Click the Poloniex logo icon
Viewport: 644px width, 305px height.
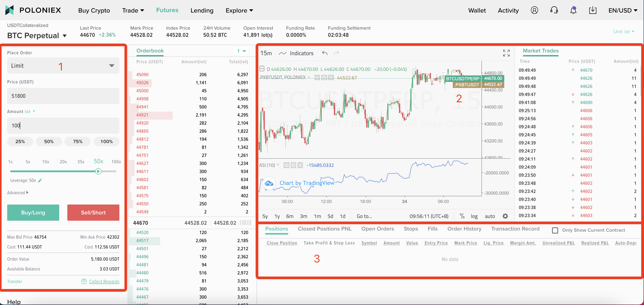[9, 10]
